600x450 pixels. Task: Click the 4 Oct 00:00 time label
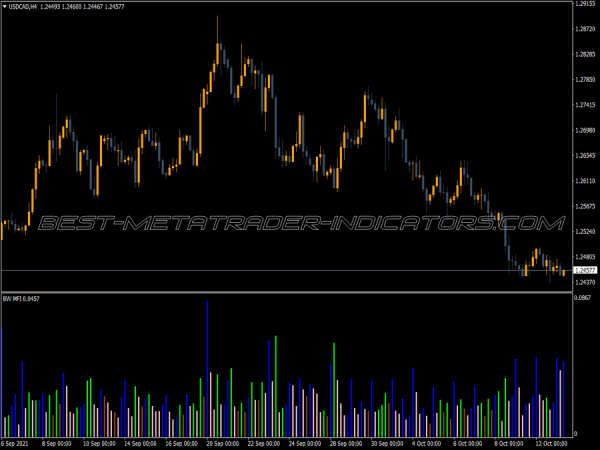click(426, 443)
